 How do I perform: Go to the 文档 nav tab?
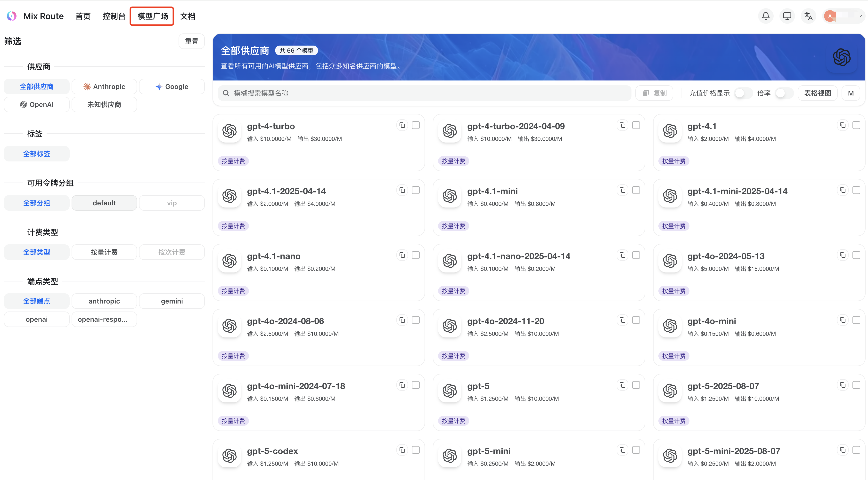pos(188,16)
